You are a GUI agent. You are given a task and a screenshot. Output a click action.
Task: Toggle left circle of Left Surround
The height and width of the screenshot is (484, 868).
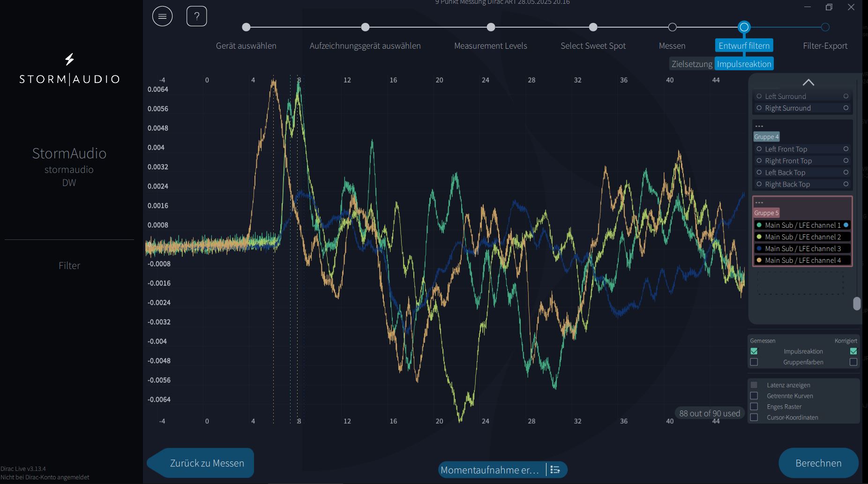[x=759, y=96]
